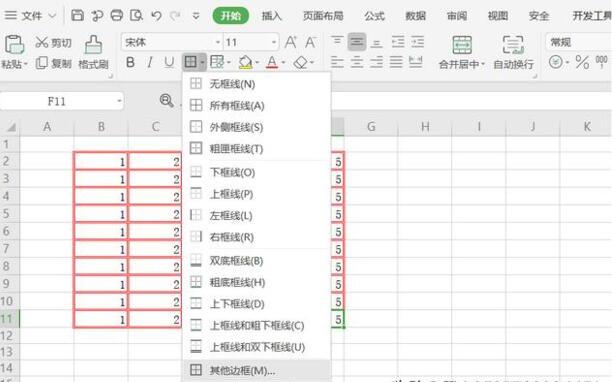Open 其他边框(M)... dialog

(257, 370)
